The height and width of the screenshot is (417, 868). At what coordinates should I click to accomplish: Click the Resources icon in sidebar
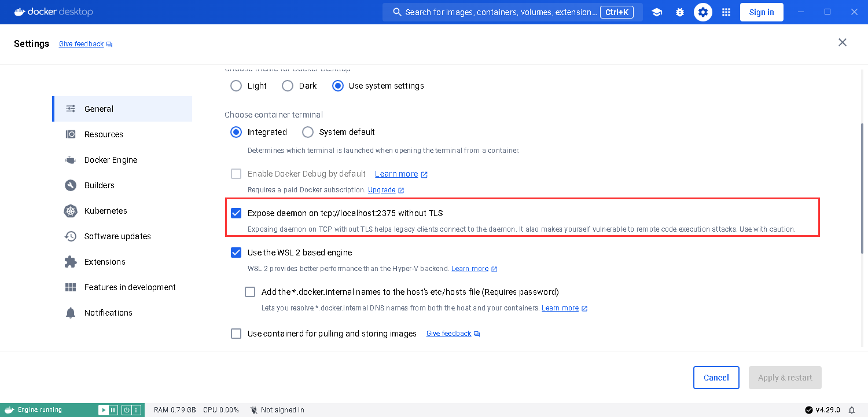(71, 134)
